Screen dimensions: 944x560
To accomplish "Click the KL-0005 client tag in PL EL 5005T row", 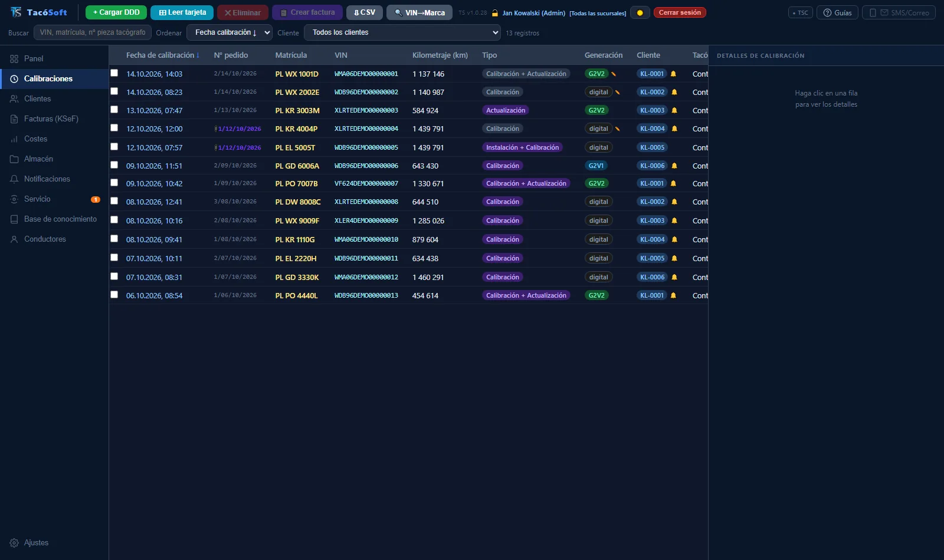I will coord(653,147).
